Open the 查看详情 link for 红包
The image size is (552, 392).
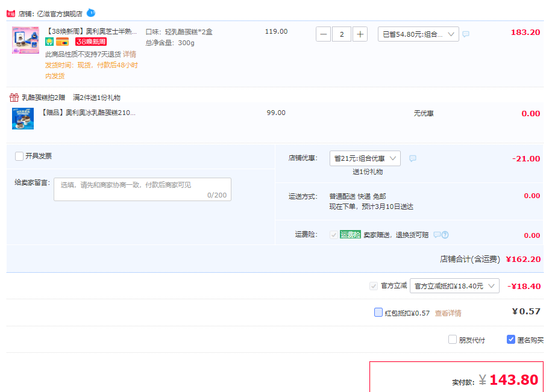click(448, 313)
